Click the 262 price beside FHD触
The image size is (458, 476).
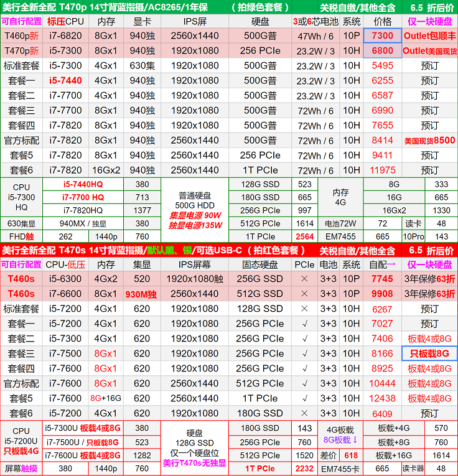tap(65, 236)
